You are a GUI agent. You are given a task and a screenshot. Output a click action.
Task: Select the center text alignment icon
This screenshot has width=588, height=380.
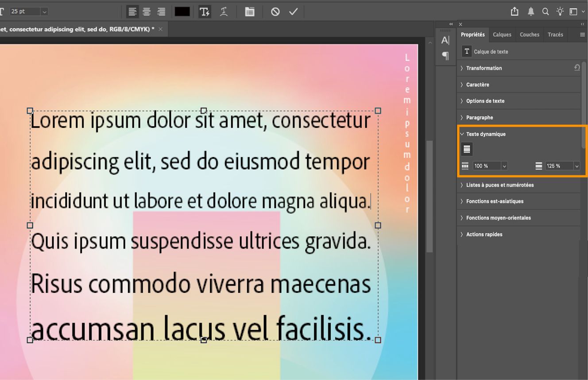click(147, 12)
